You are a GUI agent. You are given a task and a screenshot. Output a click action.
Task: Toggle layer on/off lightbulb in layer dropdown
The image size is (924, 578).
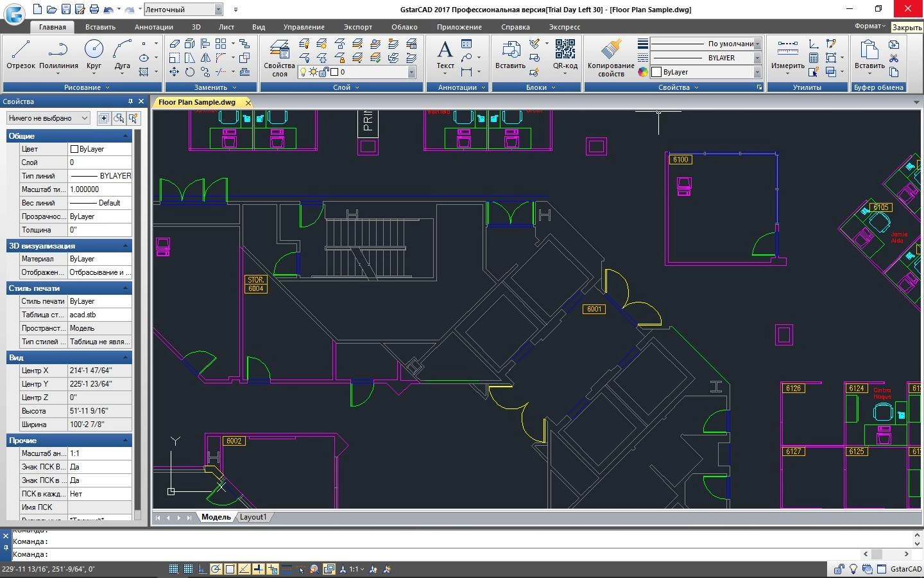(x=304, y=72)
